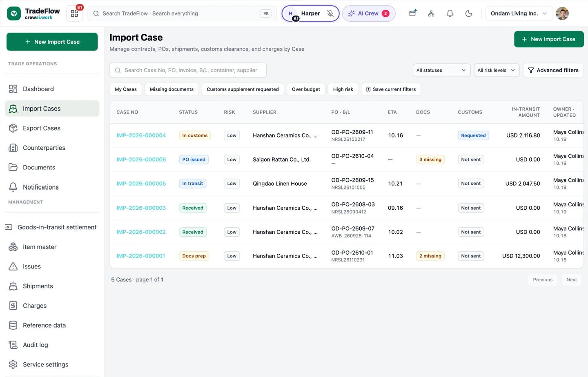Toggle the Over budget quick filter
The height and width of the screenshot is (377, 588).
[x=306, y=89]
